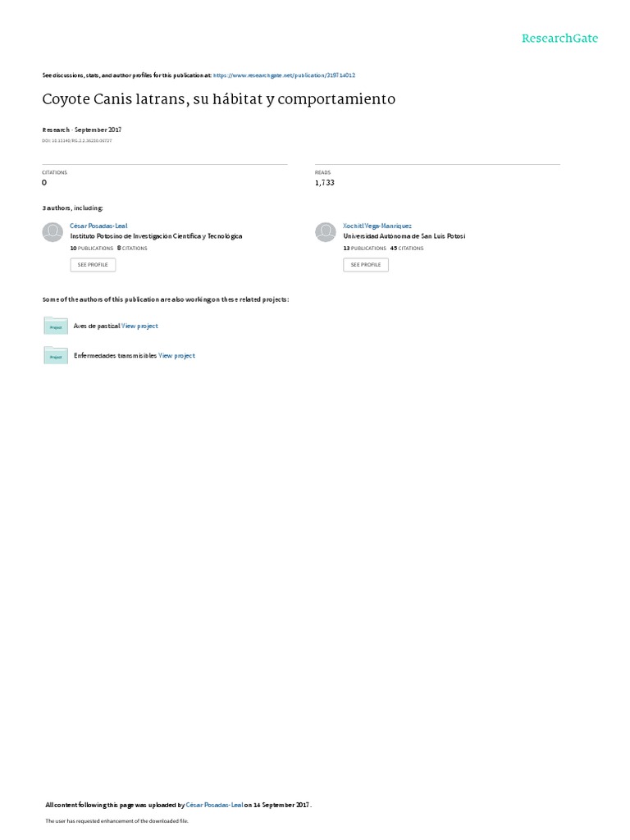Open View project for Aves de pastizal
This screenshot has width=630, height=840.
coord(139,326)
